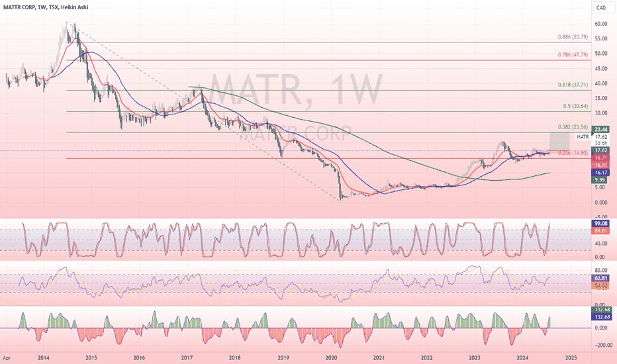This screenshot has width=617, height=364.
Task: Click the Apr time axis label
Action: pos(7,357)
